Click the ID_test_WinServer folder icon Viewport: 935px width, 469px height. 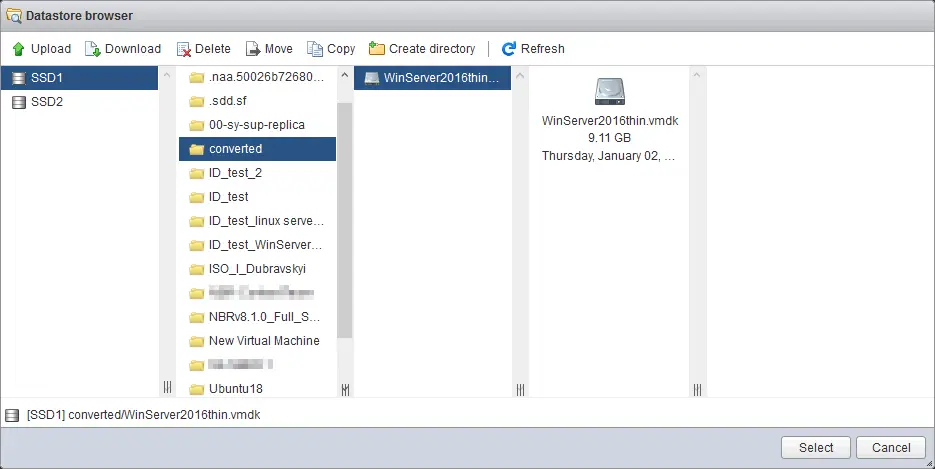[x=196, y=245]
